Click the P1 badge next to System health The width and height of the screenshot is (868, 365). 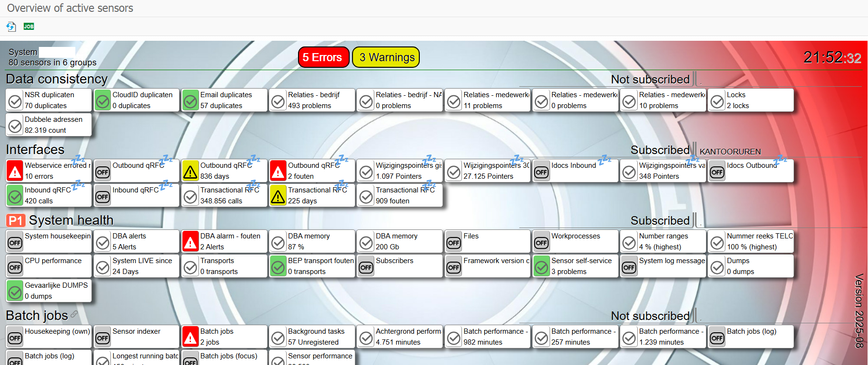16,220
